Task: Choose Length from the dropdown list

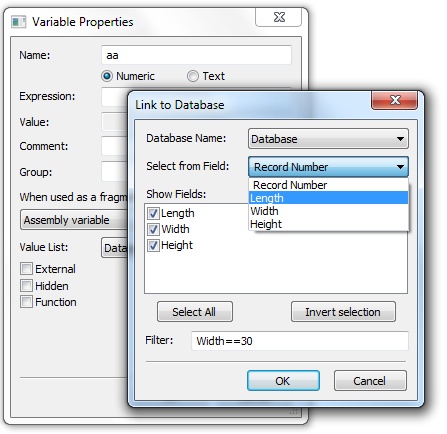Action: pos(329,198)
